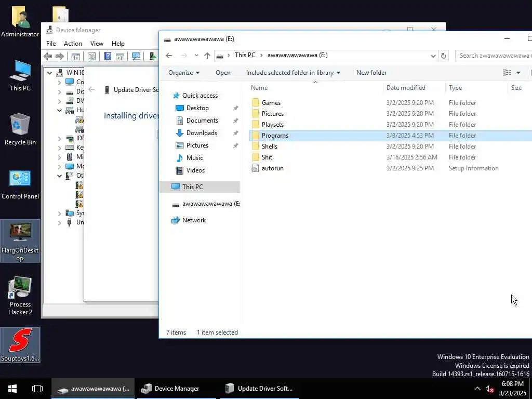Viewport: 532px width, 399px height.
Task: Collapse the WIN10 root node in Device Manager
Action: pyautogui.click(x=50, y=73)
